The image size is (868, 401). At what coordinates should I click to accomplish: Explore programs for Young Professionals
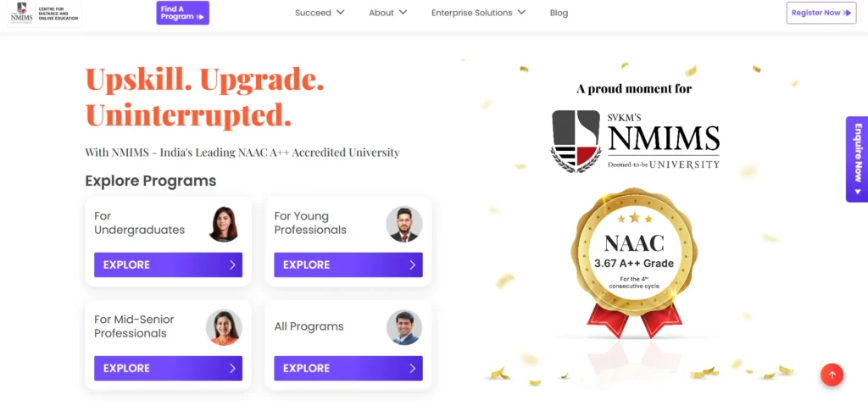tap(348, 265)
